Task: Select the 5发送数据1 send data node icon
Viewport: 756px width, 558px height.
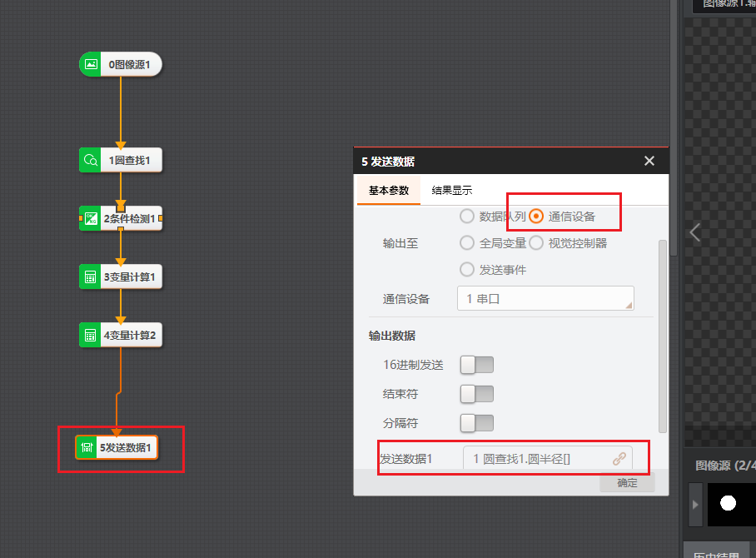Action: tap(86, 447)
